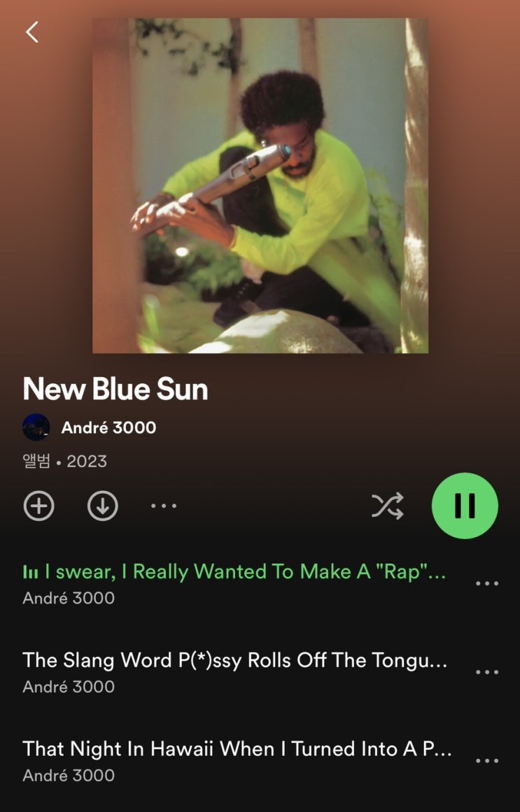View the New Blue Sun album cover art

point(260,186)
